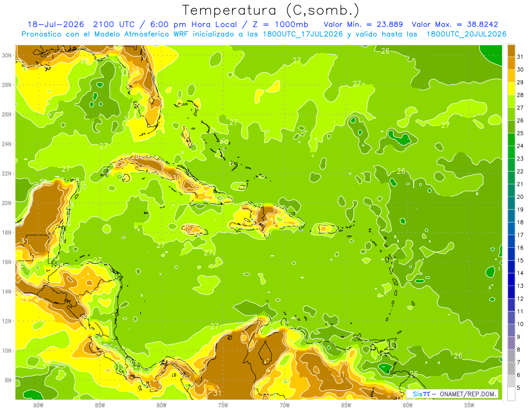Image resolution: width=532 pixels, height=411 pixels.
Task: Click the dark brown swatch above 31 in legend
Action: [x=511, y=51]
